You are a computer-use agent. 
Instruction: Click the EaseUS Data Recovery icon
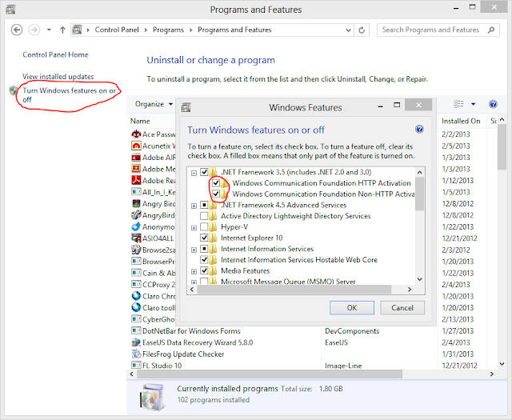point(136,342)
